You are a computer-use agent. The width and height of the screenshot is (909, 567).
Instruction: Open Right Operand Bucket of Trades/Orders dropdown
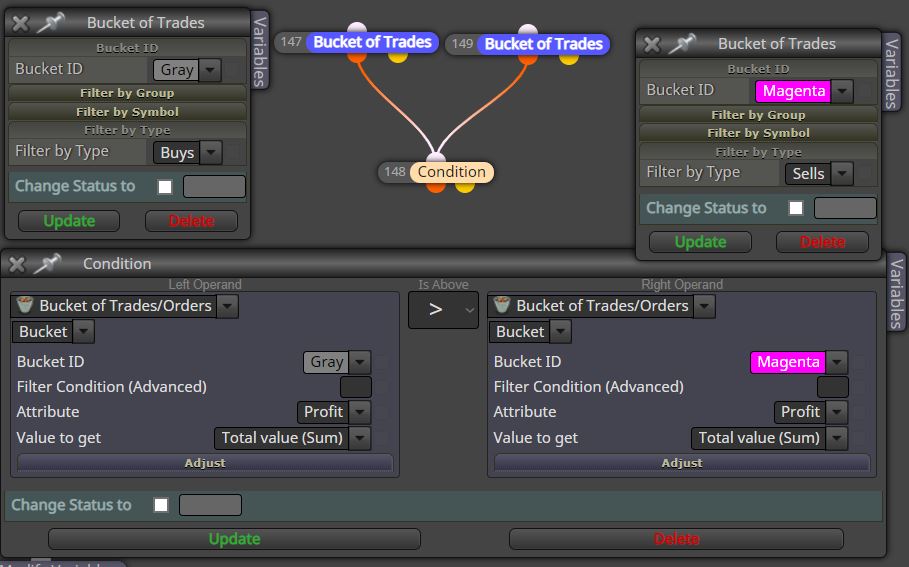click(705, 306)
